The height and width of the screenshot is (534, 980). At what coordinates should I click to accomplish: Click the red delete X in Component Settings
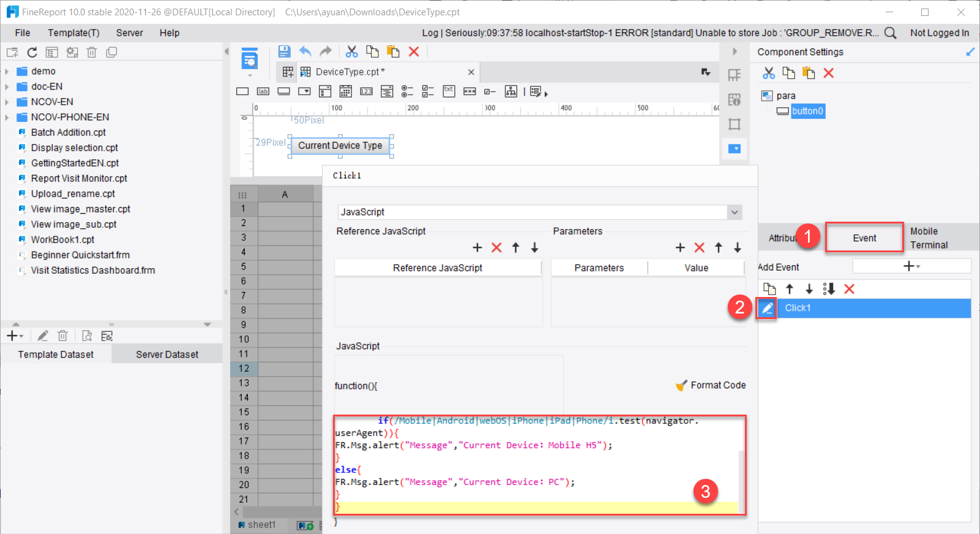(x=829, y=73)
